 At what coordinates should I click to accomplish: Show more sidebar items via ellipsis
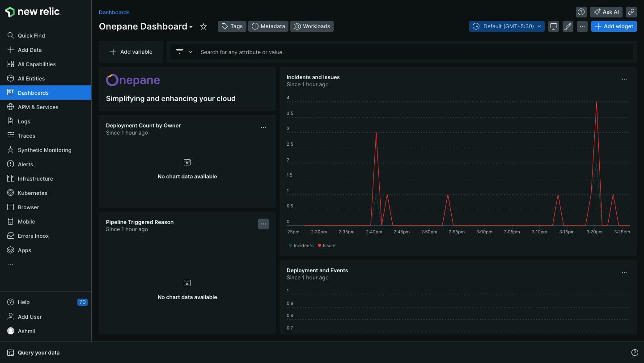(x=11, y=264)
